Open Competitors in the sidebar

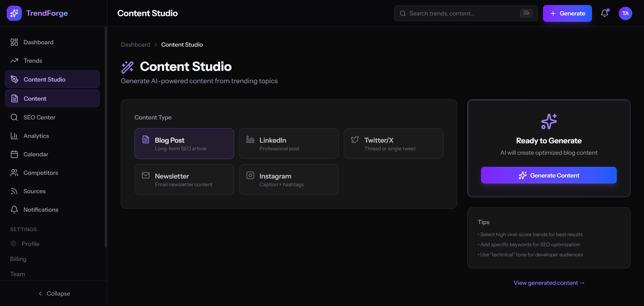[x=52, y=173]
